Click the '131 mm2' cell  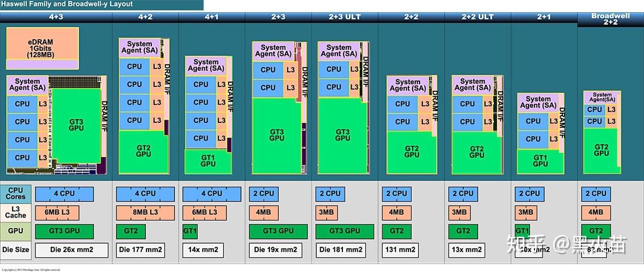point(400,250)
